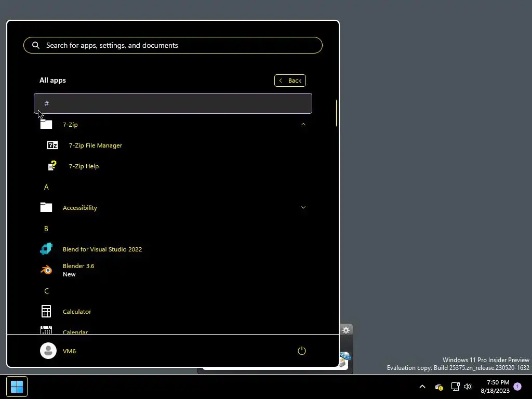This screenshot has height=399, width=532.
Task: Click the OneDrive warning tray icon
Action: tap(438, 387)
